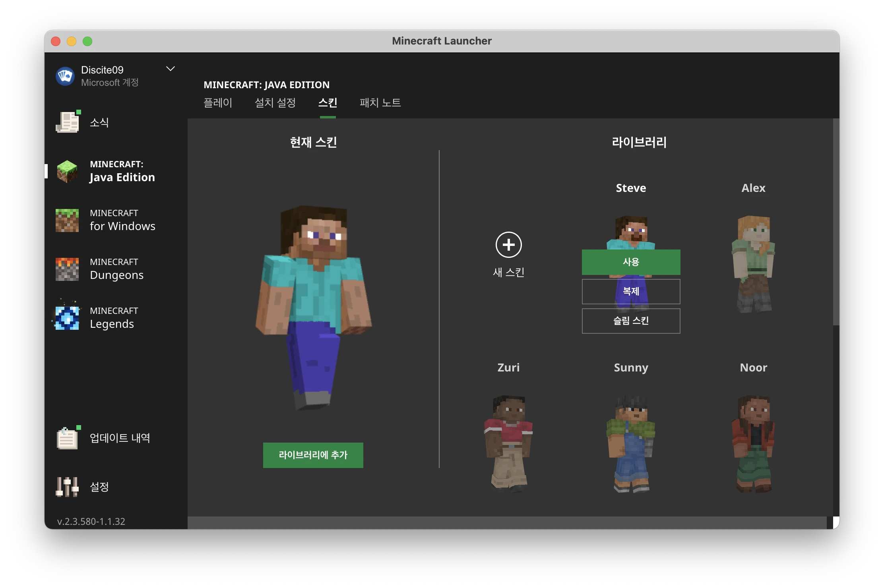Select the Alex skin thumbnail

[753, 264]
